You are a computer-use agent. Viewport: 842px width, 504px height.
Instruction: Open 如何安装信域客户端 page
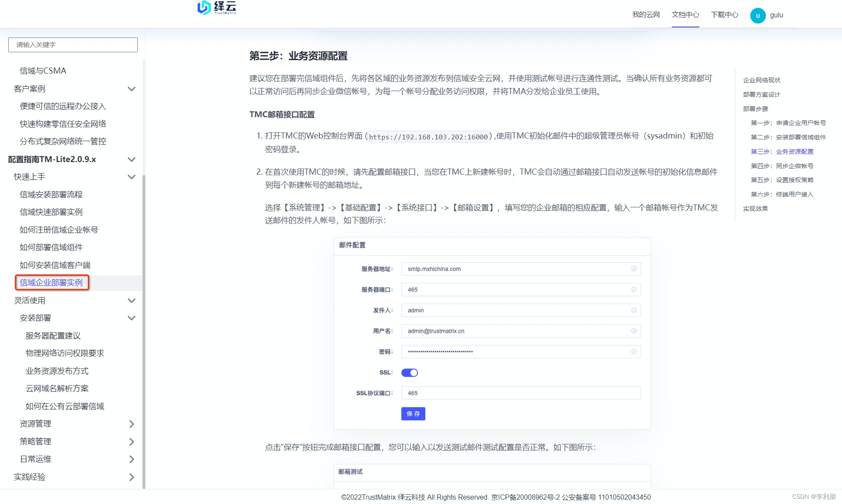(55, 265)
